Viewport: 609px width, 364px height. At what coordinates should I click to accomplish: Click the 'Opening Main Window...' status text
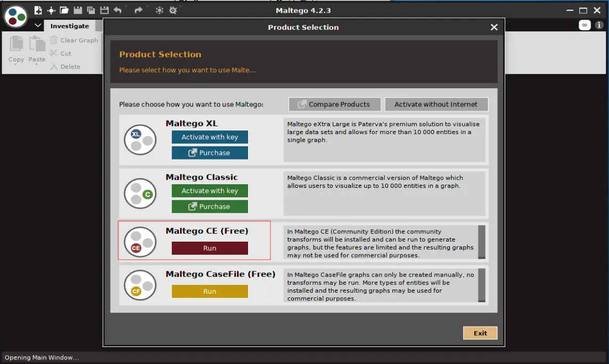click(x=42, y=358)
